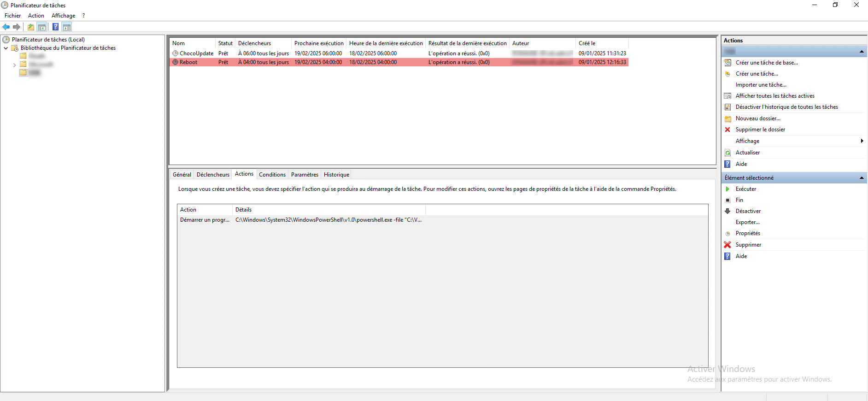Select the ChocoUpdate task row
The width and height of the screenshot is (868, 401).
pos(196,53)
